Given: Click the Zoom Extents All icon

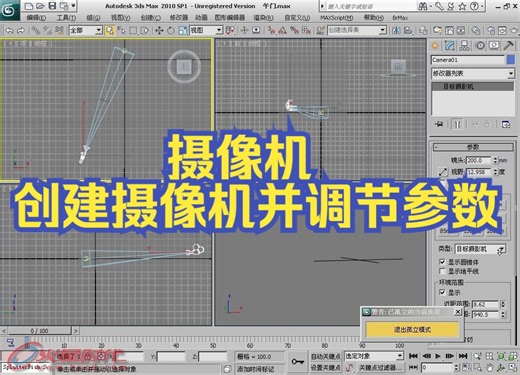Looking at the screenshot, I should click(513, 356).
